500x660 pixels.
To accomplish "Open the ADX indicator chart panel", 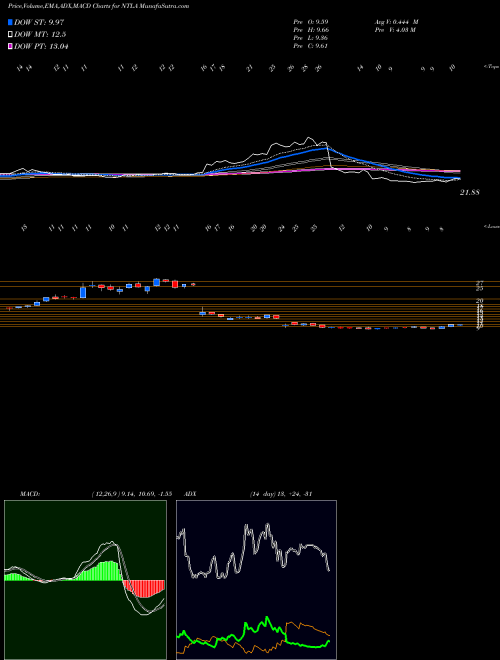I will point(256,580).
